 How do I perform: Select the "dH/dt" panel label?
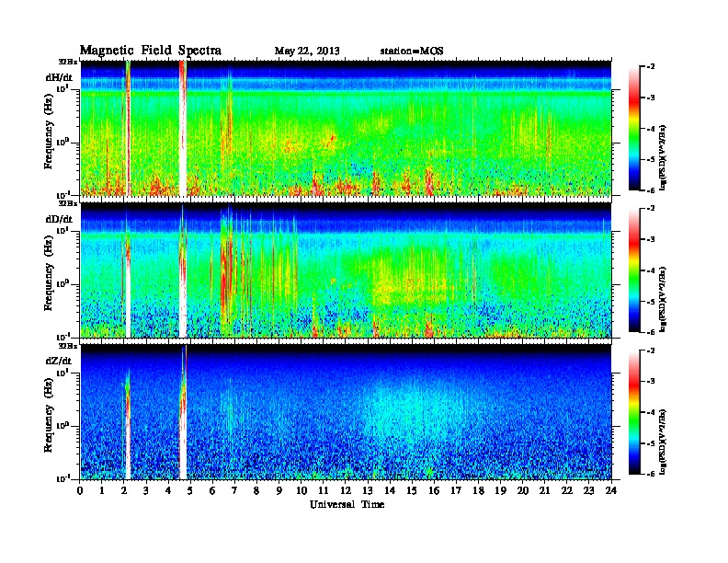coord(59,77)
